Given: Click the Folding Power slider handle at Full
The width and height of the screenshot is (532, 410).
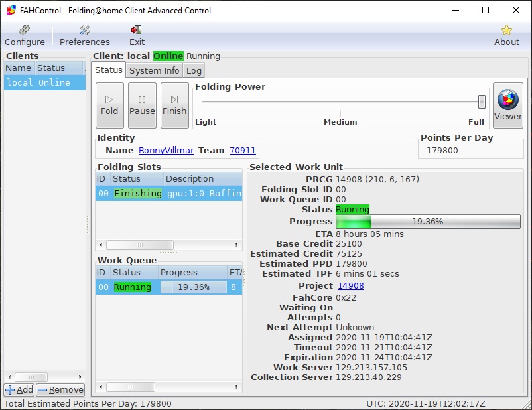Looking at the screenshot, I should [x=482, y=102].
